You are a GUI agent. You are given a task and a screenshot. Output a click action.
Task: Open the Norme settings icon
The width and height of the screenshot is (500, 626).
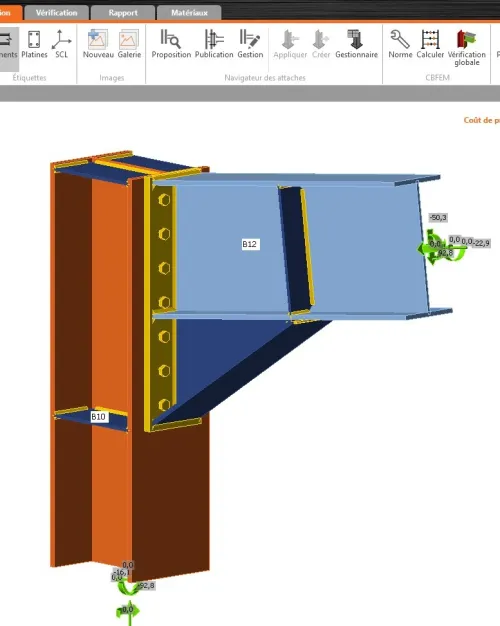pos(400,45)
